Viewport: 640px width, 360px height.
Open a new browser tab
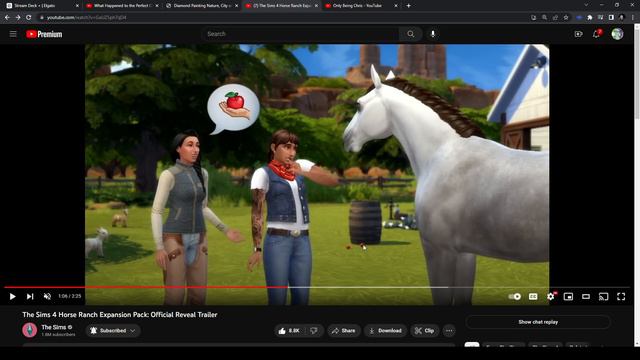[409, 6]
